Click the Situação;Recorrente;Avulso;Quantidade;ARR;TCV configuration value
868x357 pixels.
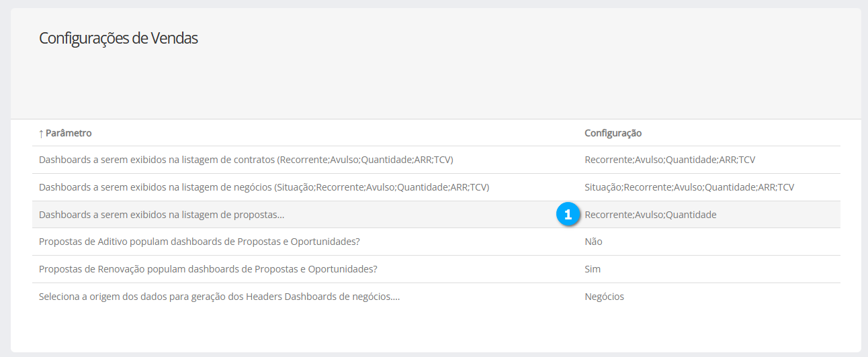(689, 187)
